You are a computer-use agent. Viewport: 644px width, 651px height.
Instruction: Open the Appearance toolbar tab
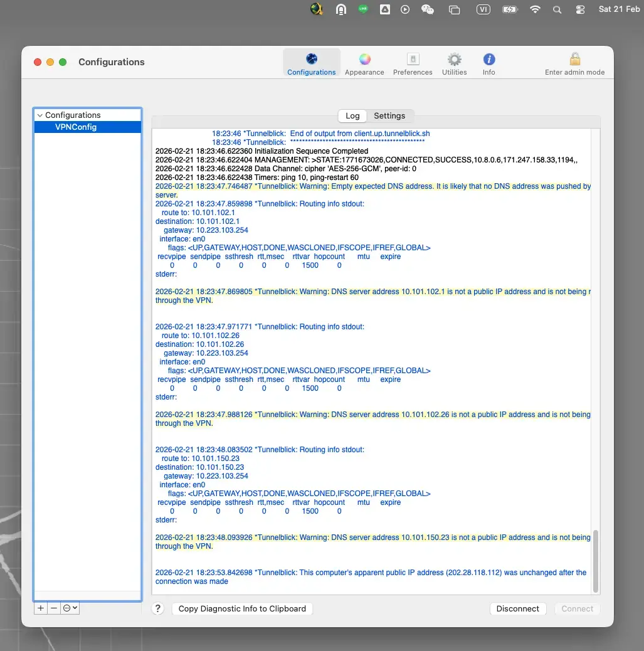click(364, 63)
